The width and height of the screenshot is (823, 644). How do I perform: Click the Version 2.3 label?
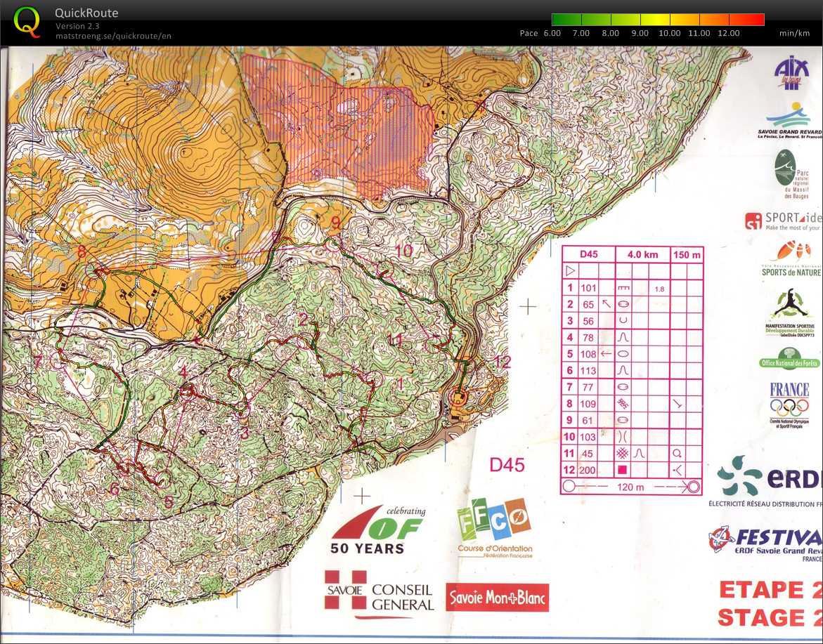[77, 26]
